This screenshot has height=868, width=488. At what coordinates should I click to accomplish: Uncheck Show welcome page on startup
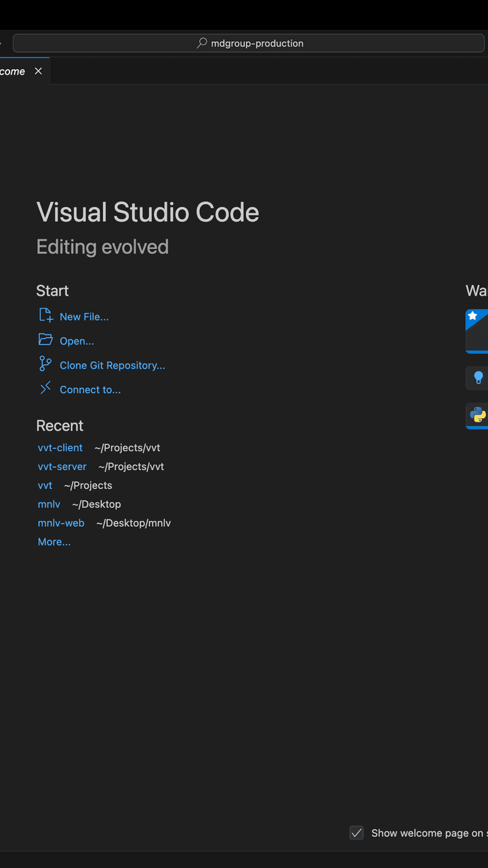[357, 833]
